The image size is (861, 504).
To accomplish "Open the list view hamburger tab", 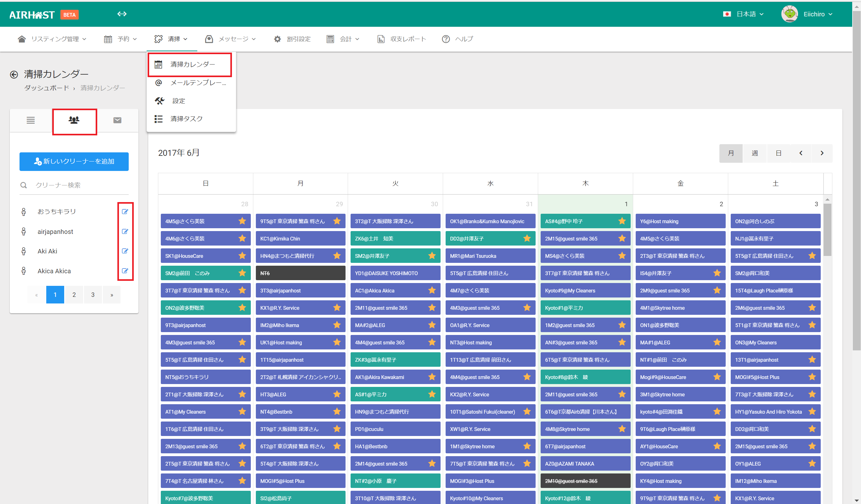I will 31,120.
